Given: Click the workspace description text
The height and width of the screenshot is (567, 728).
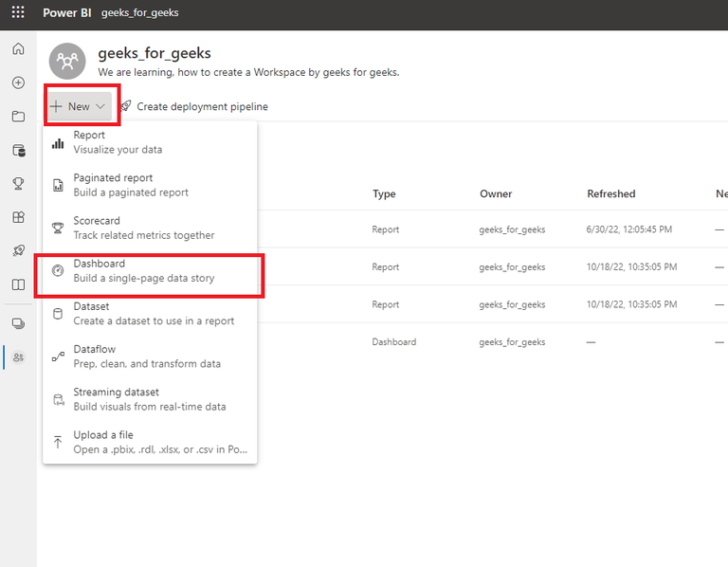Looking at the screenshot, I should [x=248, y=72].
